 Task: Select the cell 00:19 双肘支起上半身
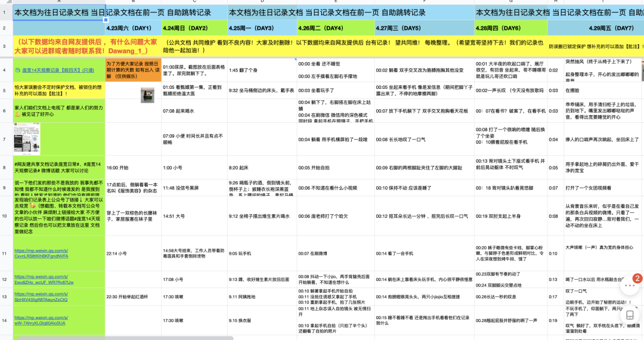pos(511,215)
